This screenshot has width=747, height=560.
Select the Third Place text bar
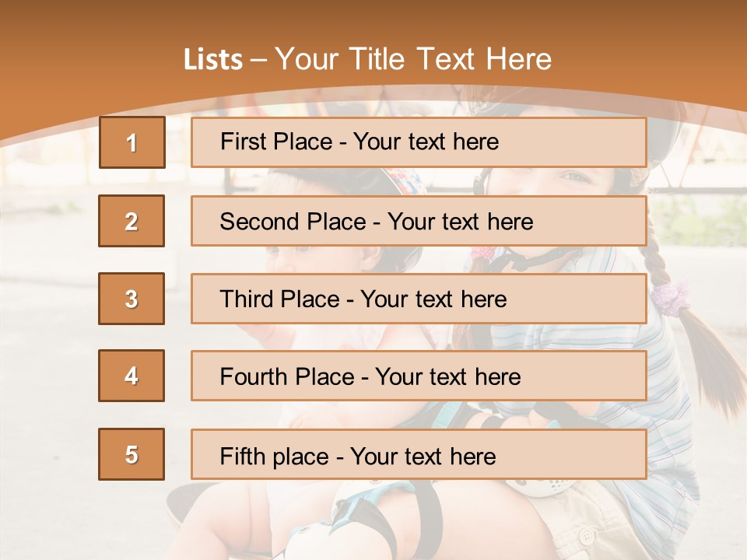coord(419,299)
